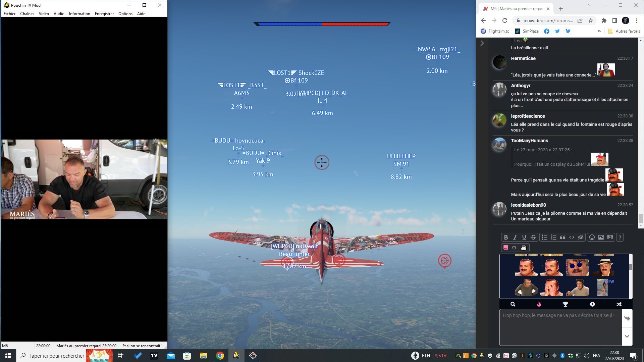Open the smiley picker in the editor
The image size is (644, 362).
592,237
